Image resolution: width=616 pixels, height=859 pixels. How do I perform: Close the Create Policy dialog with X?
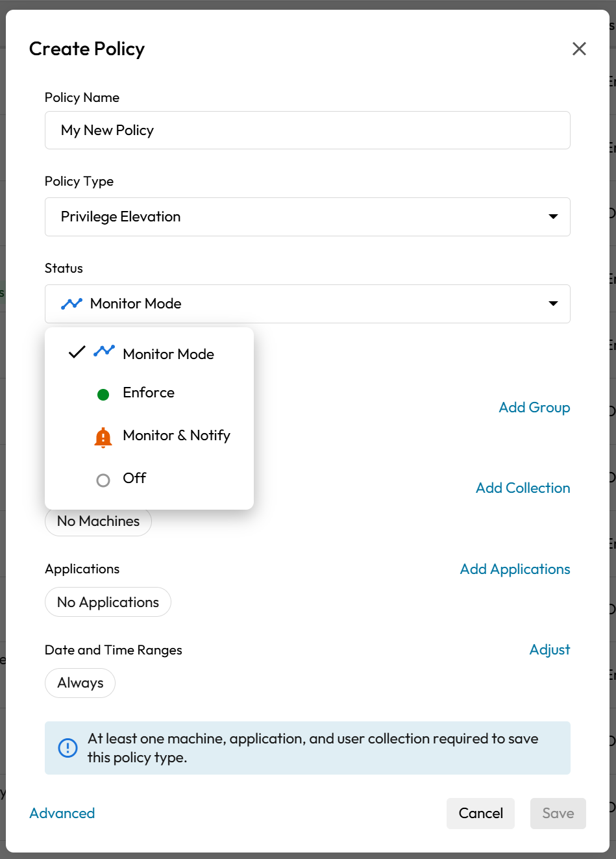pyautogui.click(x=579, y=49)
